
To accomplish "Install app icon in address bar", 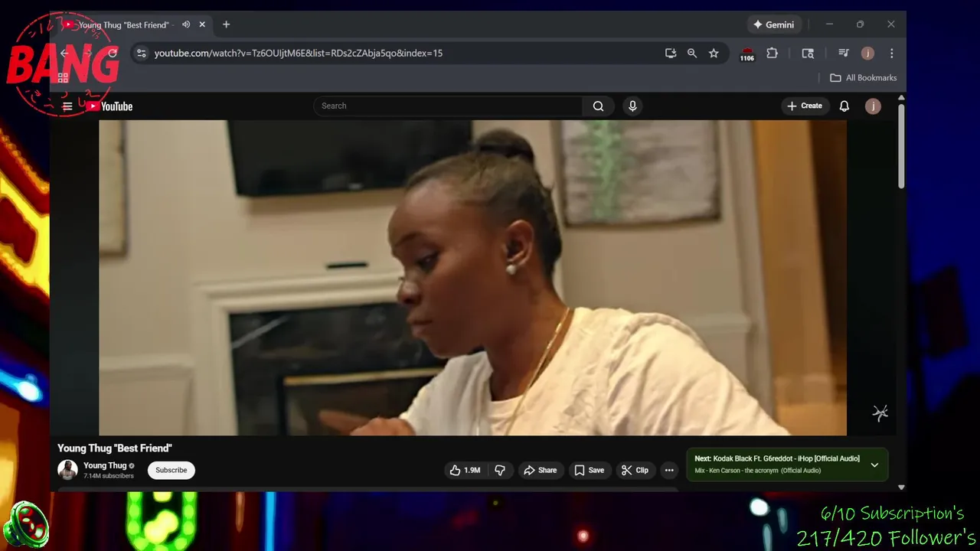I will [x=671, y=53].
